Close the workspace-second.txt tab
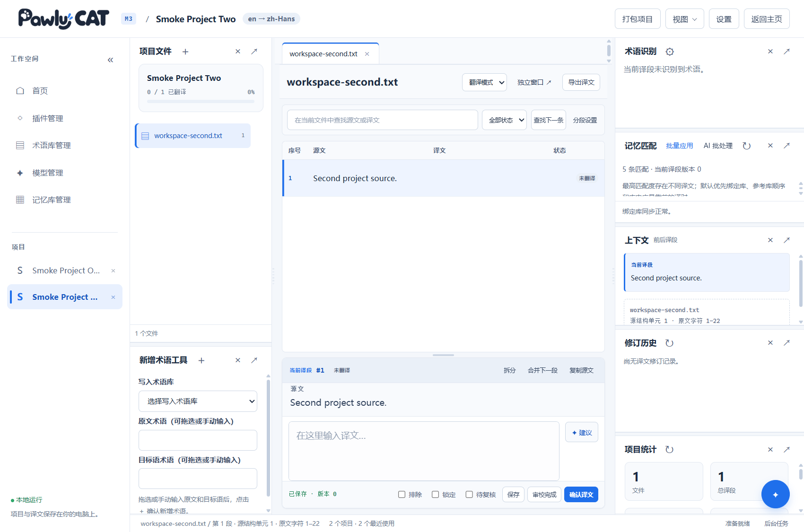This screenshot has width=804, height=532. pyautogui.click(x=367, y=54)
